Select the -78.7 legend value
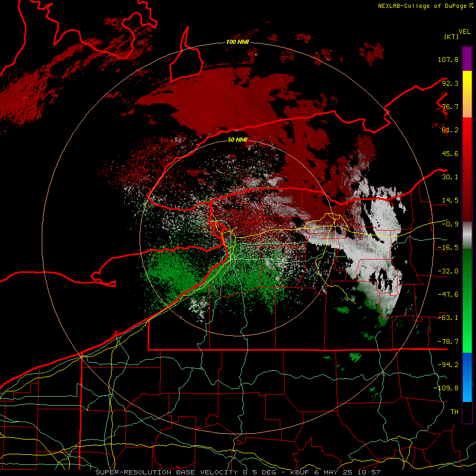 click(x=448, y=342)
